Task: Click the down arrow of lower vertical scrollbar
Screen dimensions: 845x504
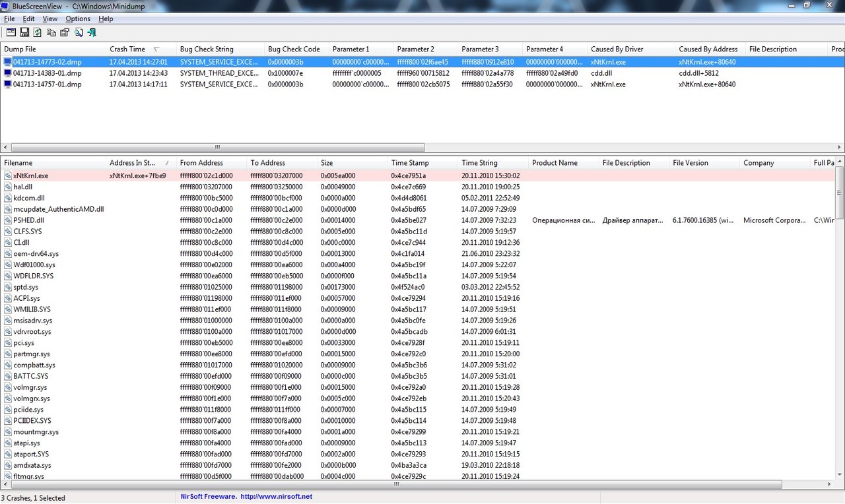Action: pos(840,475)
